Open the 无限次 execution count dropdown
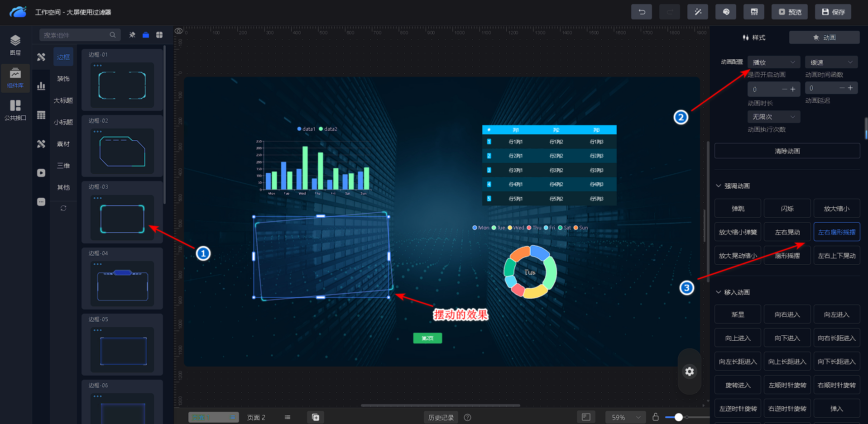 pyautogui.click(x=774, y=117)
